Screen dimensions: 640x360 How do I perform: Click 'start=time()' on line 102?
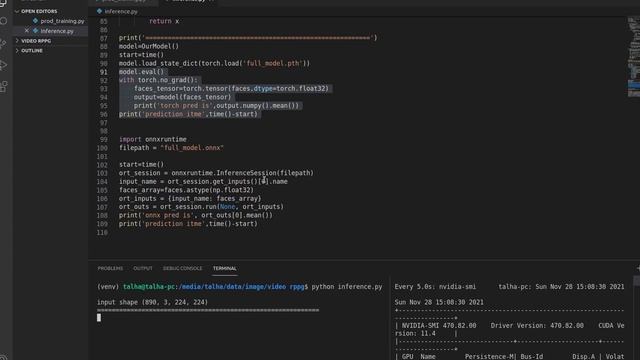coord(141,164)
